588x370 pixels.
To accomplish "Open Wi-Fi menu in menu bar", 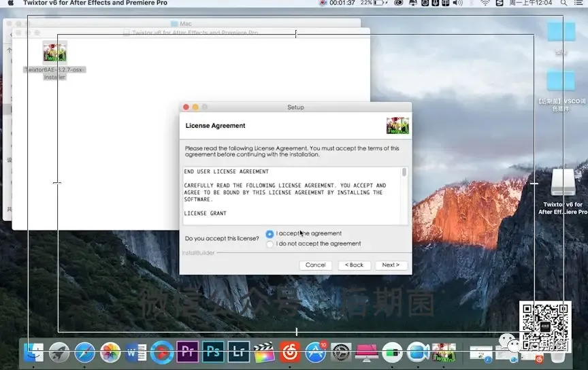I will (485, 3).
